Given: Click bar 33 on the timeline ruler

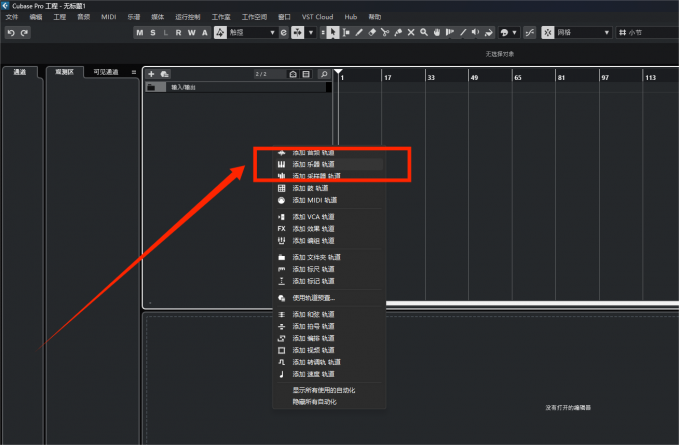Looking at the screenshot, I should [431, 77].
